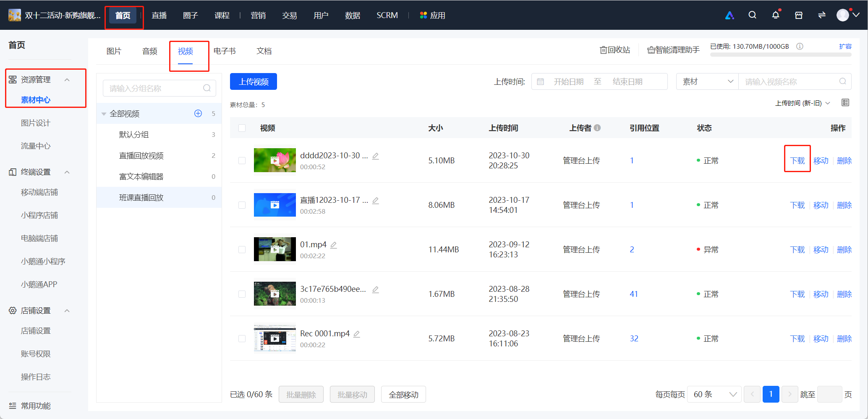Rename the 3c17e765b490ee video

(x=376, y=289)
